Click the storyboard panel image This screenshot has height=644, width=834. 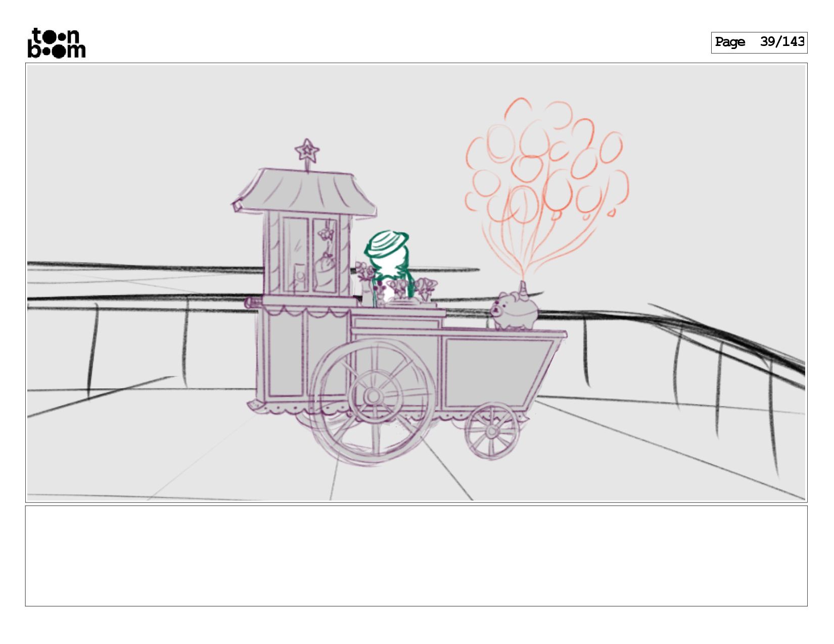[416, 283]
